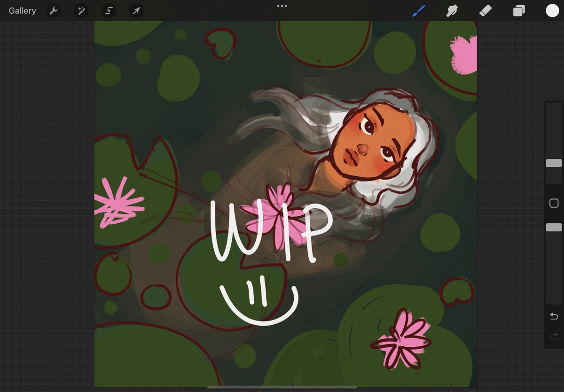Open the canvas options ellipsis menu

coord(282,6)
